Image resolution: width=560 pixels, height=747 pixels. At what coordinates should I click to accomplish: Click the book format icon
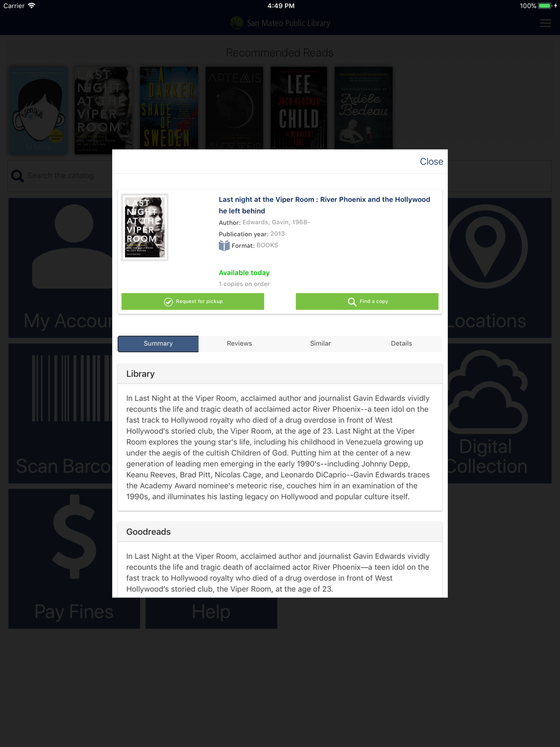coord(224,245)
